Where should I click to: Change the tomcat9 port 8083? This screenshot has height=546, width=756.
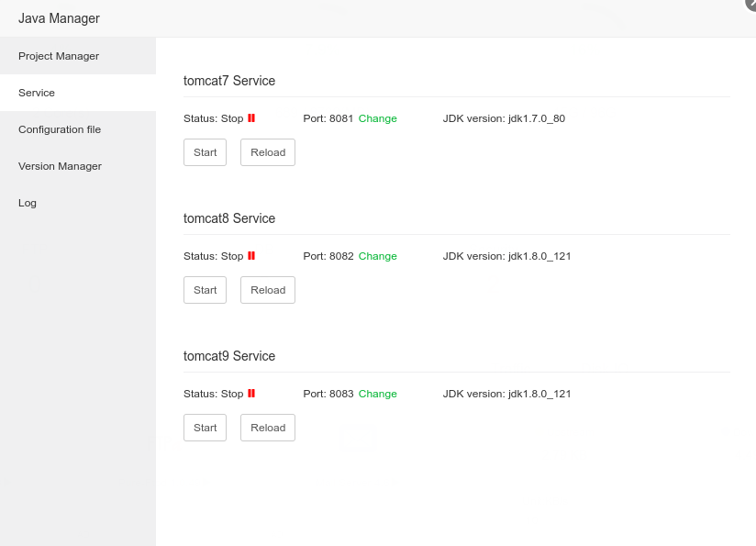pos(378,394)
